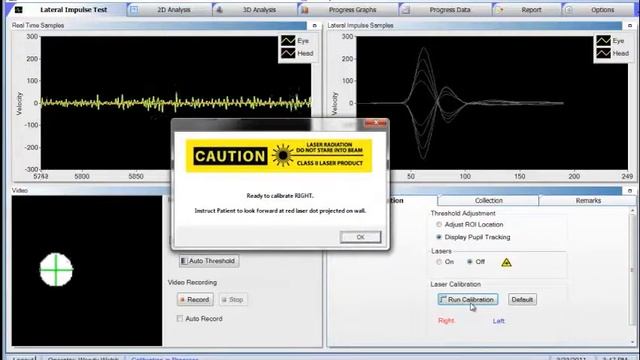This screenshot has width=640, height=360.
Task: Open the Report tab
Action: pos(531,10)
